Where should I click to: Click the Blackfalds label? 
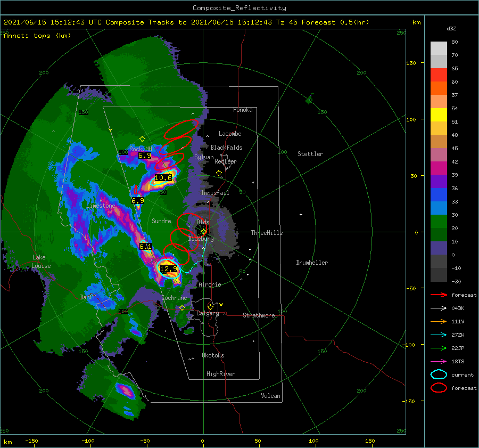click(x=226, y=148)
